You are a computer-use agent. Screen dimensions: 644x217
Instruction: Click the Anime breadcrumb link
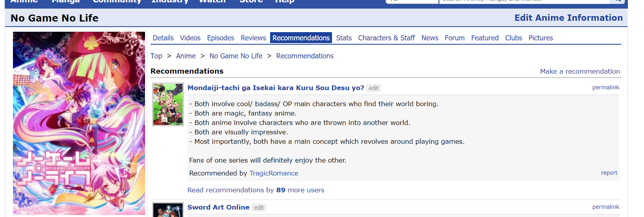[x=186, y=56]
